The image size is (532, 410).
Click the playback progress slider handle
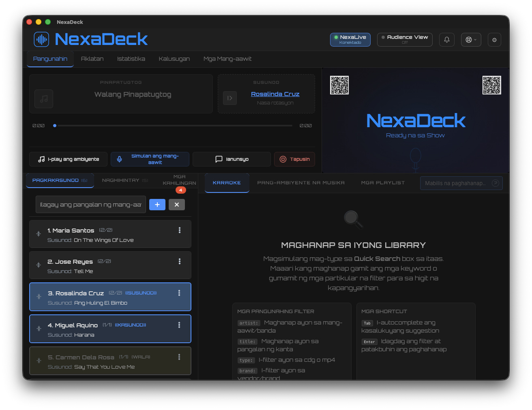tap(55, 126)
